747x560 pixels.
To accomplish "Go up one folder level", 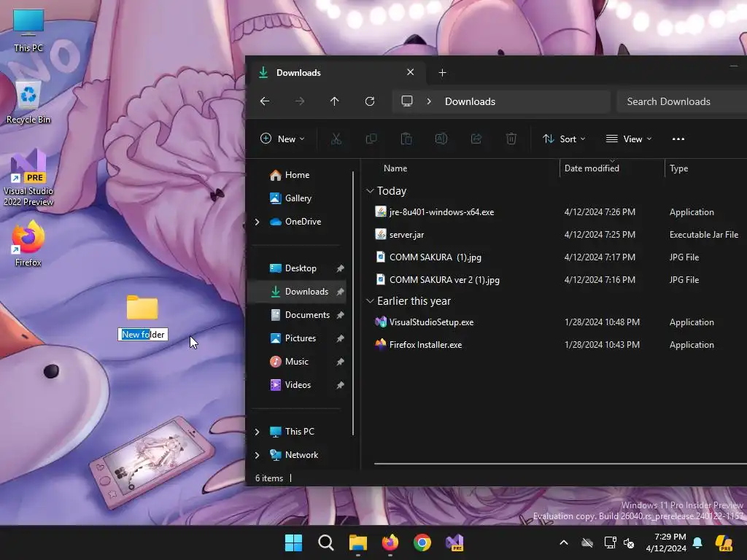I will tap(334, 101).
